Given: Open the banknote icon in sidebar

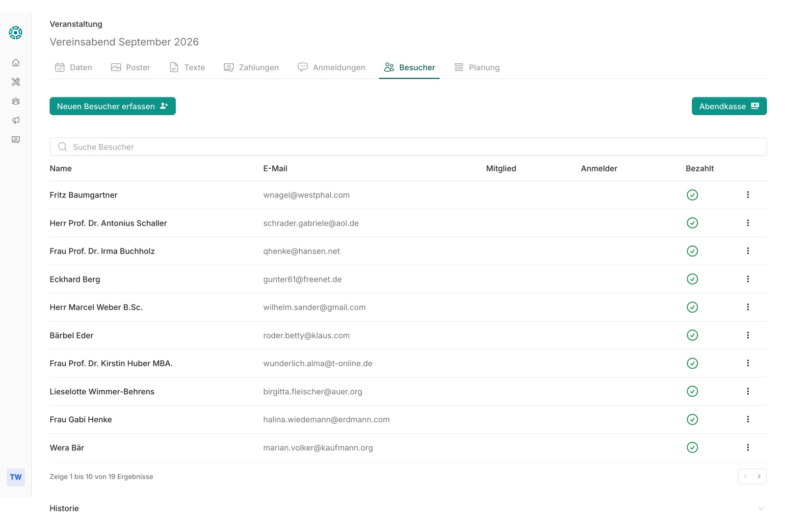Looking at the screenshot, I should [16, 139].
